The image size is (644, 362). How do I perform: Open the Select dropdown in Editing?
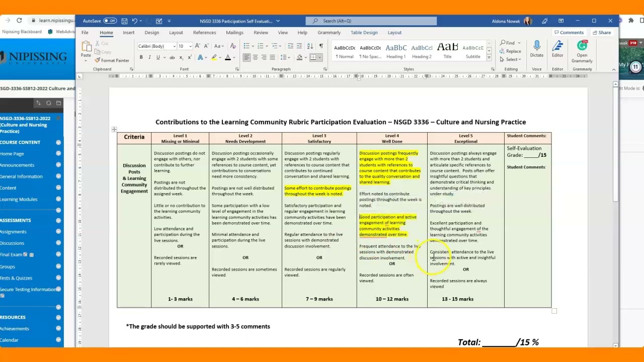[510, 59]
